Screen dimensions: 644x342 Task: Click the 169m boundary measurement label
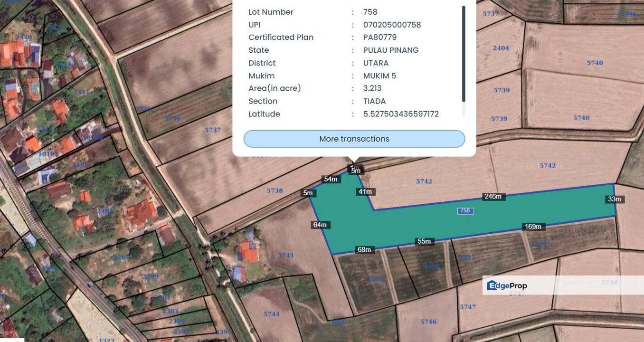(x=533, y=227)
